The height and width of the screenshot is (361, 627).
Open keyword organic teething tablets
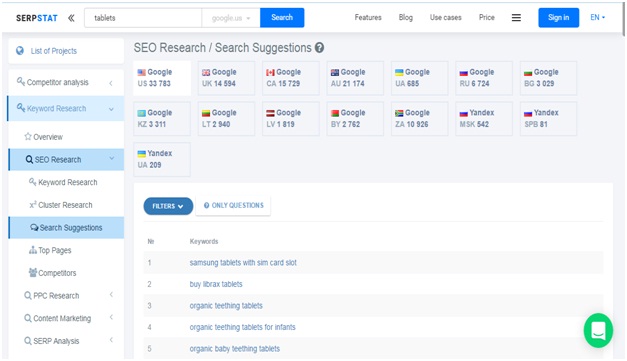(226, 306)
